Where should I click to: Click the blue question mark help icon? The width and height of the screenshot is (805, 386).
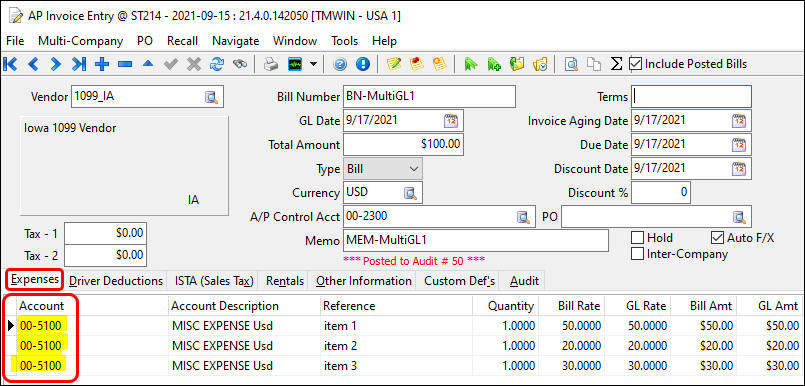click(x=339, y=64)
